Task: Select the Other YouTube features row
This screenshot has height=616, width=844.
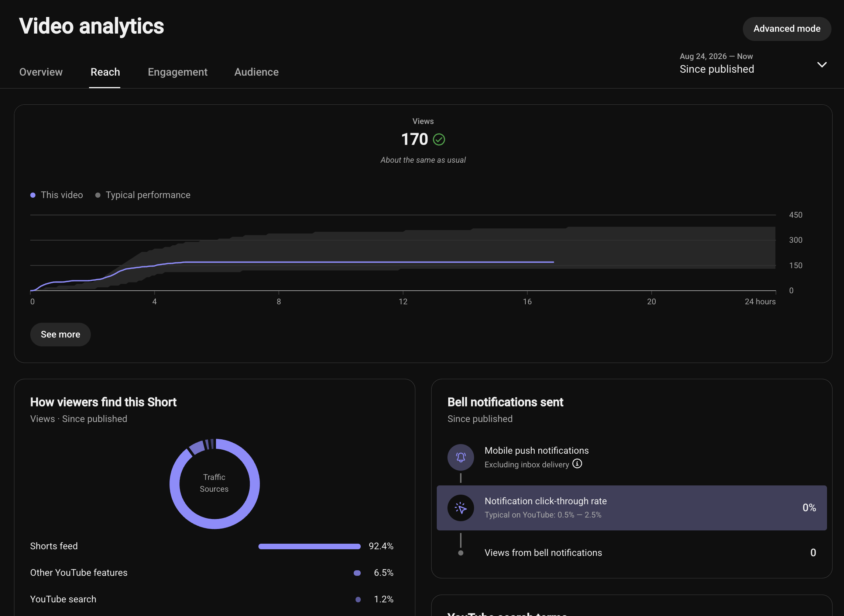Action: tap(212, 573)
